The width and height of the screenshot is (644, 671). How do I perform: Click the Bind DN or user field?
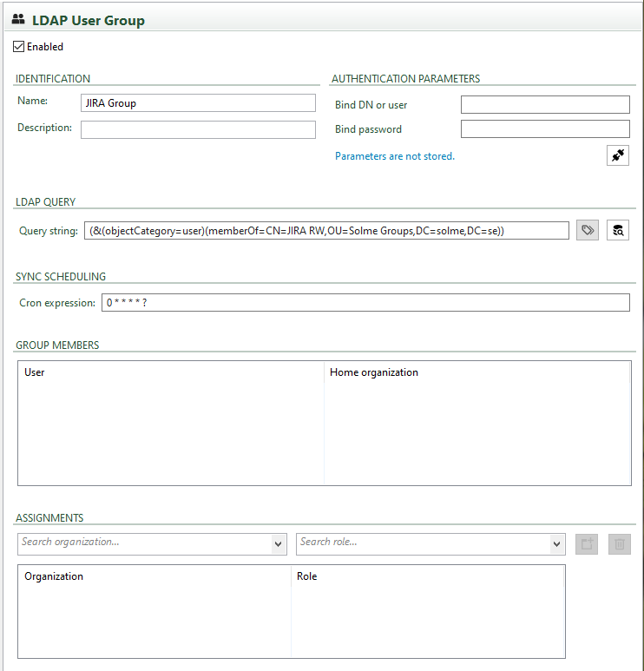click(x=545, y=105)
